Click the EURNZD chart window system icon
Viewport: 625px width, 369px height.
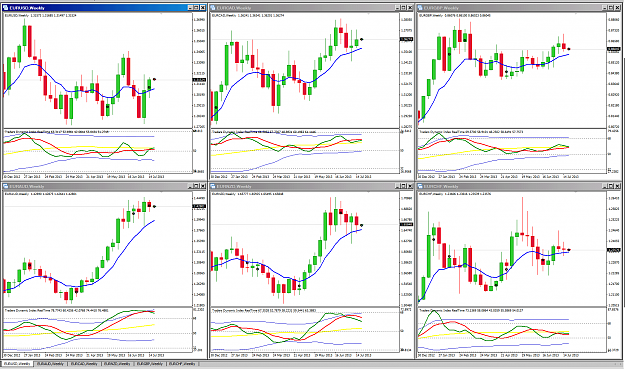click(x=213, y=186)
